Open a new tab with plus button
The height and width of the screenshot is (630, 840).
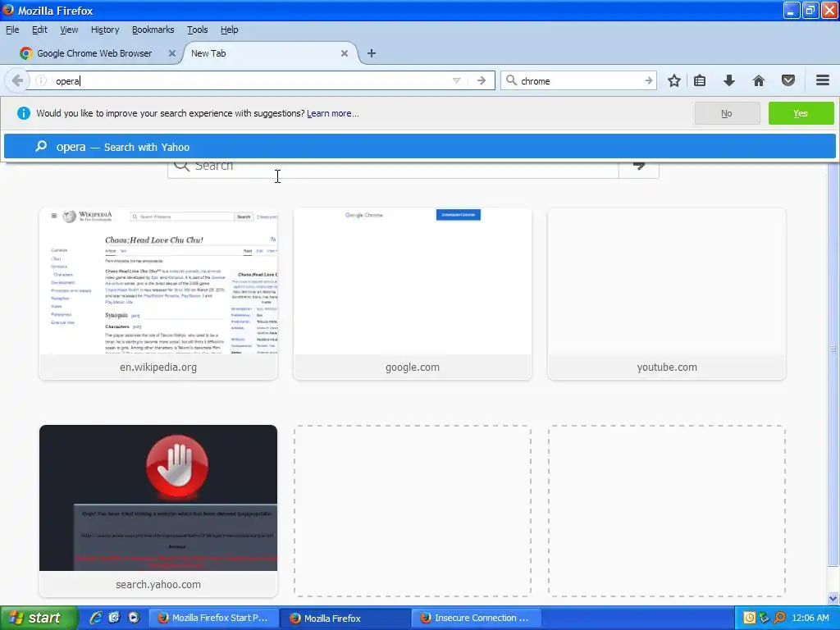click(x=372, y=53)
